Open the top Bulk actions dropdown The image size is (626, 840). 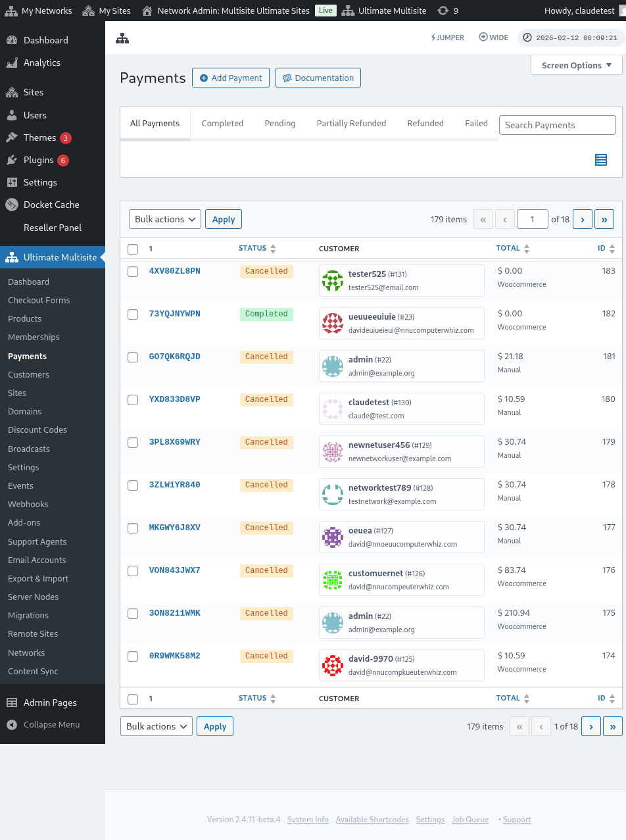click(x=165, y=219)
